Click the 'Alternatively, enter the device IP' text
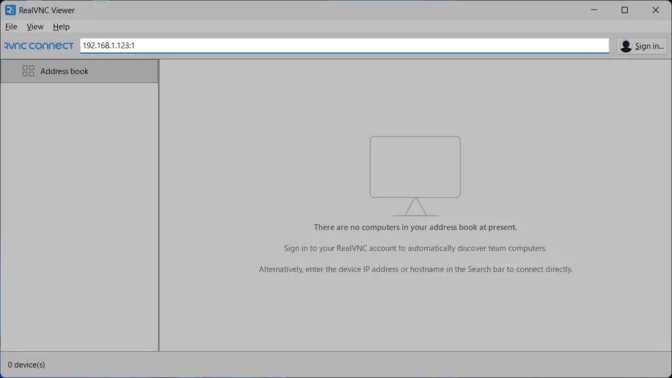The width and height of the screenshot is (672, 378). (x=415, y=269)
